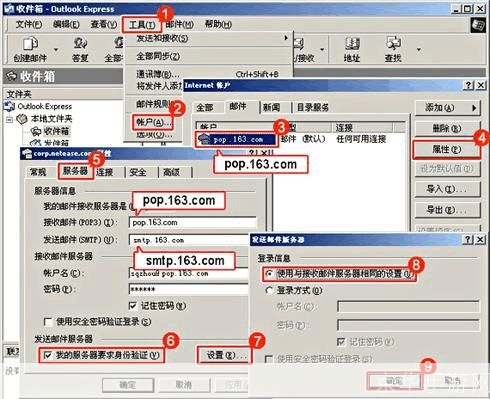Click Add (添加) button in Internet Accounts
This screenshot has height=399, width=490.
[x=448, y=108]
